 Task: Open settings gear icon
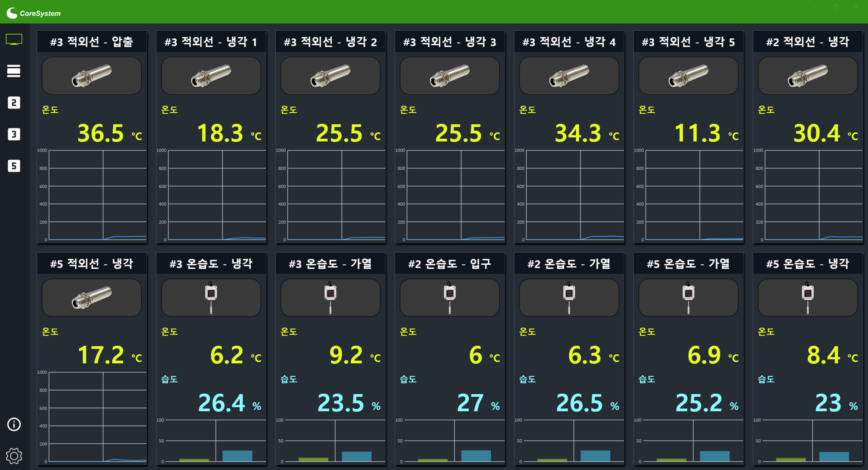tap(14, 456)
